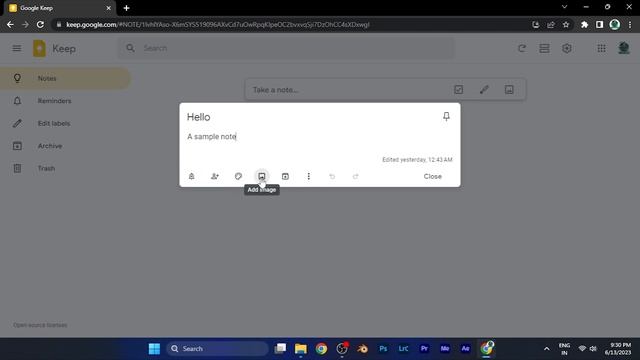Viewport: 640px width, 360px height.
Task: Open the tab search chevron in title bar
Action: click(564, 7)
